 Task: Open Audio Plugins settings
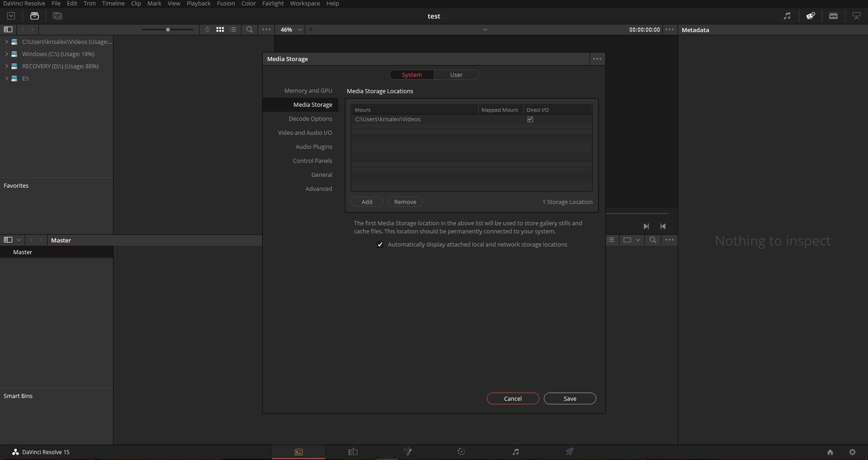click(x=314, y=147)
